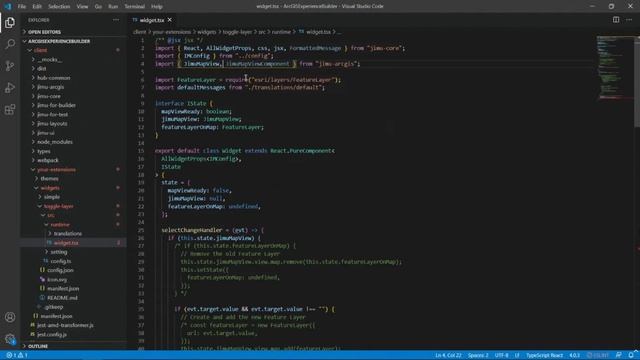Viewport: 640px width, 360px height.
Task: Expand the jimu-ui folder
Action: pyautogui.click(x=73, y=133)
